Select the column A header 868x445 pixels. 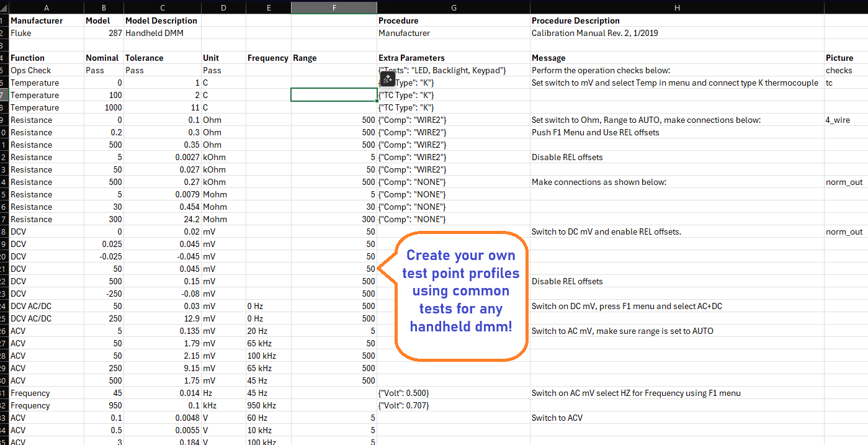(x=47, y=7)
